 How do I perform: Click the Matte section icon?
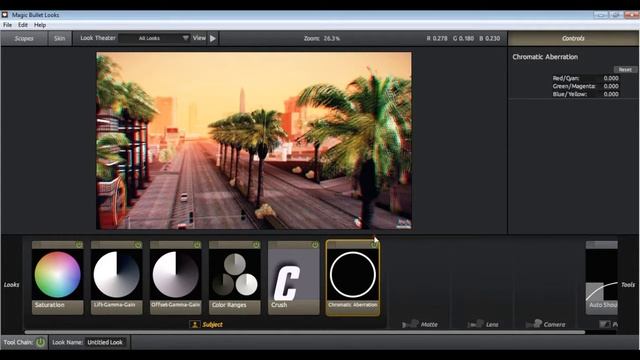tap(410, 324)
